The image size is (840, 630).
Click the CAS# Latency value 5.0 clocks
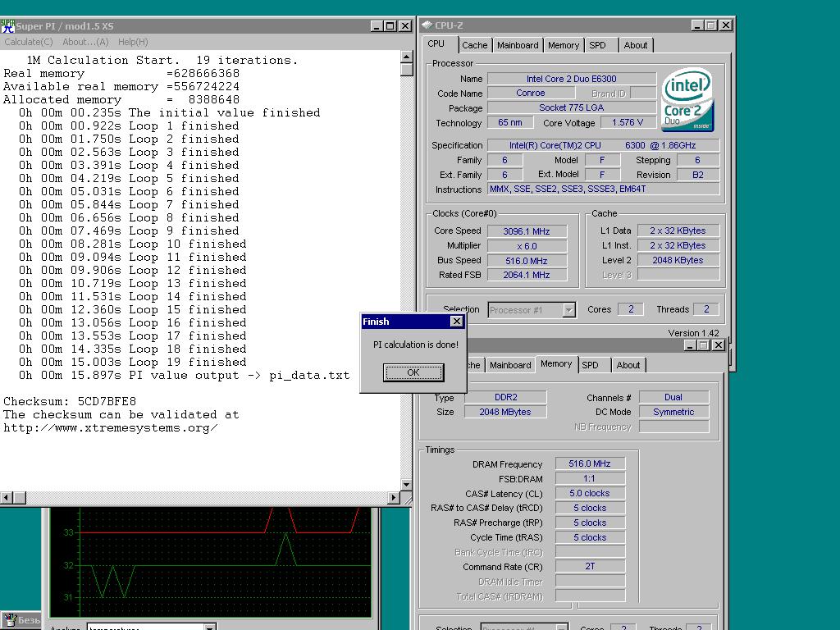coord(590,493)
